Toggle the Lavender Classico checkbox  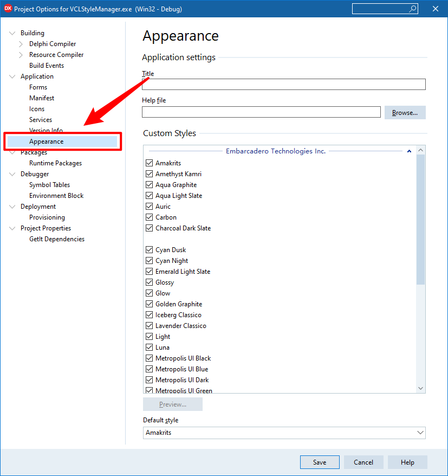point(149,326)
